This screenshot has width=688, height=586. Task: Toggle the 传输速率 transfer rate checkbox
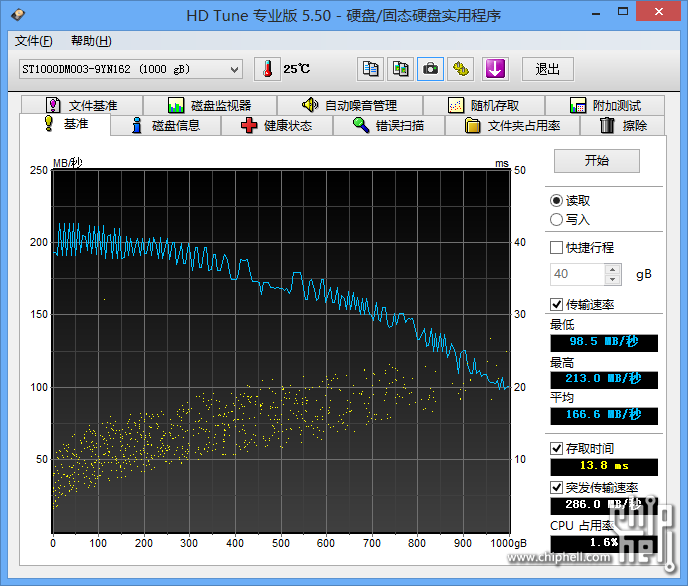click(556, 304)
